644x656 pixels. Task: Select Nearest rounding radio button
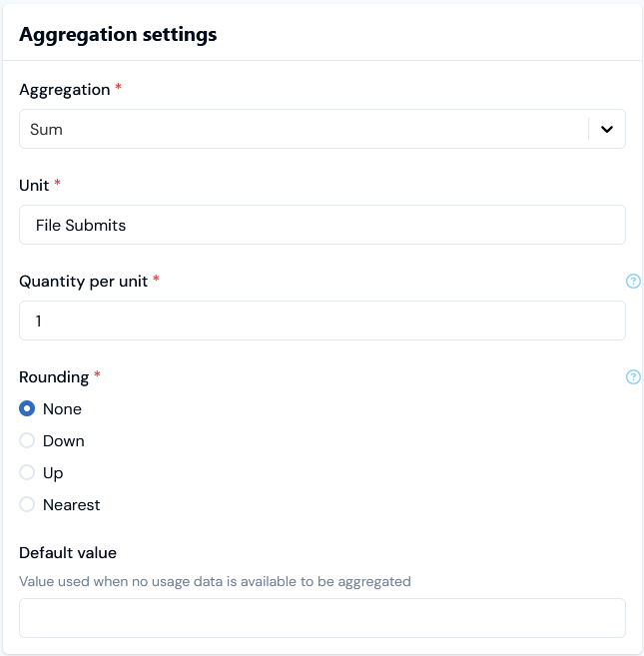[x=27, y=504]
